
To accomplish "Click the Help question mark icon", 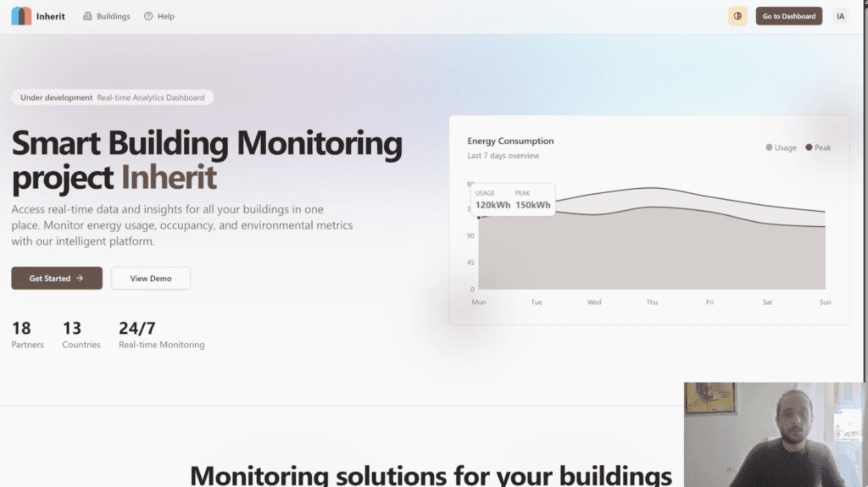I will click(x=148, y=16).
